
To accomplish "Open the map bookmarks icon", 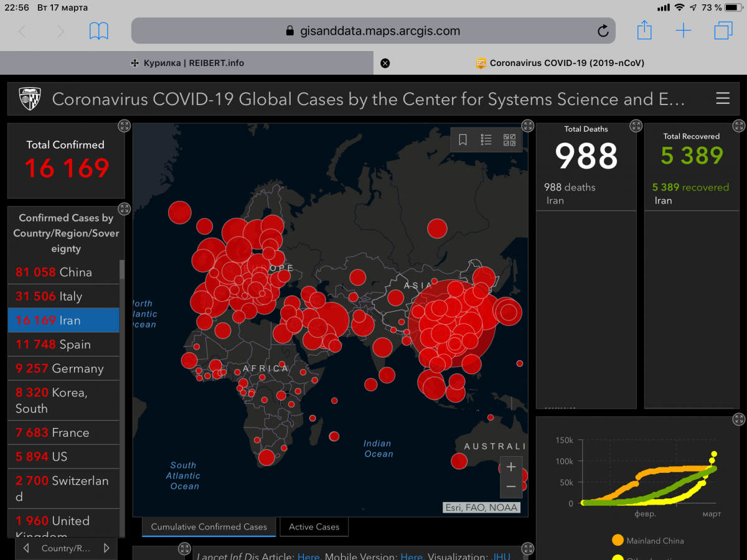I will click(x=463, y=140).
